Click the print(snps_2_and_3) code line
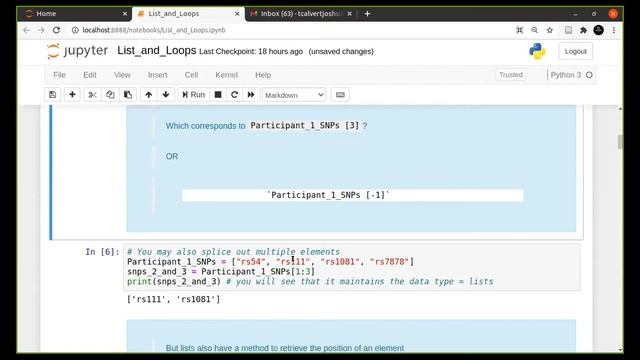Viewport: 640px width, 360px height. point(310,282)
